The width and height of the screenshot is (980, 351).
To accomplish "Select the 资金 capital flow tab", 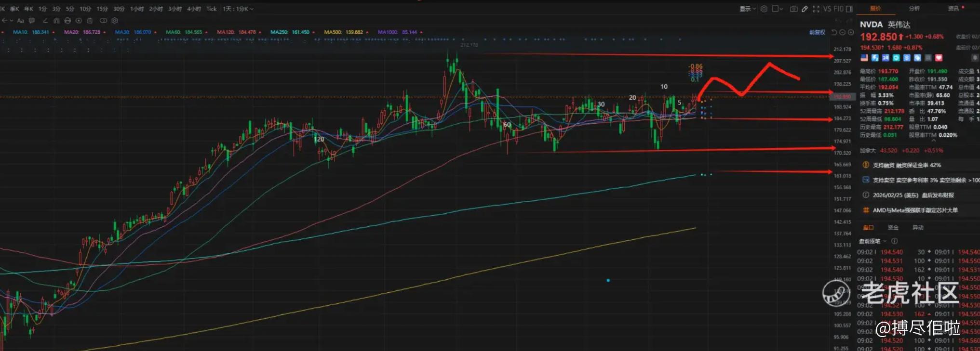I will [893, 227].
